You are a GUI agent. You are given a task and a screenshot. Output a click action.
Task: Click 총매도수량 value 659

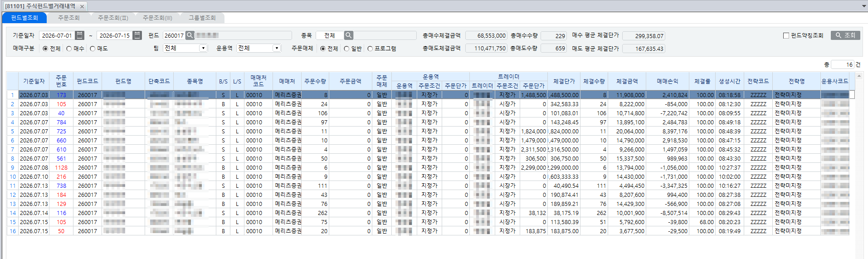554,48
